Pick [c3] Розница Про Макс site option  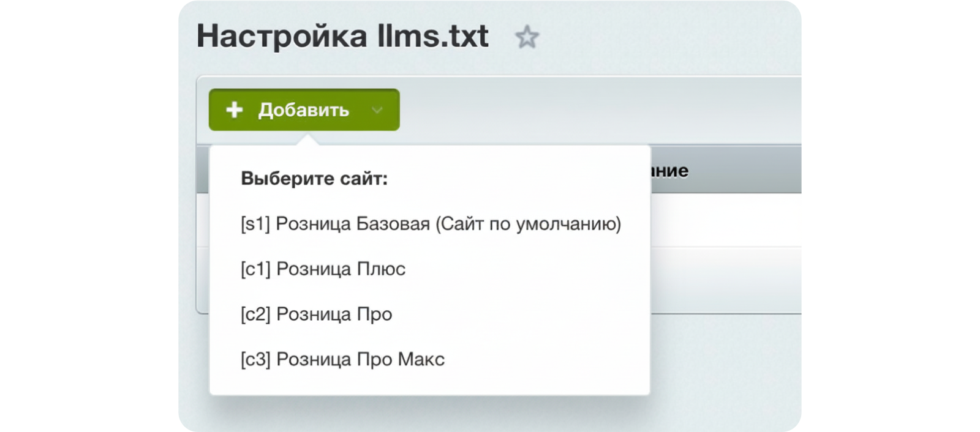[342, 360]
